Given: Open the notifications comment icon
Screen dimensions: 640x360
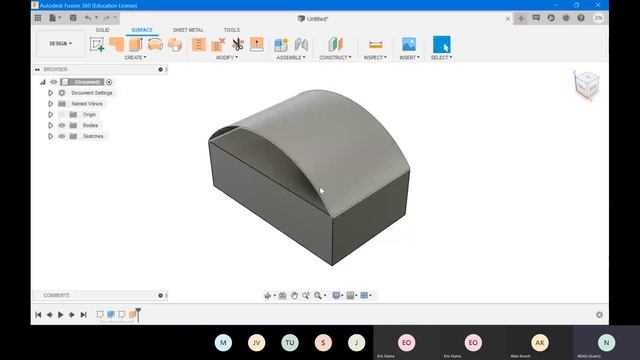Looking at the screenshot, I should 536,18.
